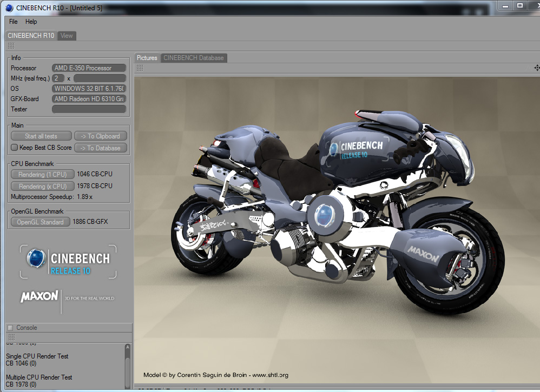Viewport: 540px width, 392px height.
Task: Click the GFX-Board field
Action: click(89, 99)
